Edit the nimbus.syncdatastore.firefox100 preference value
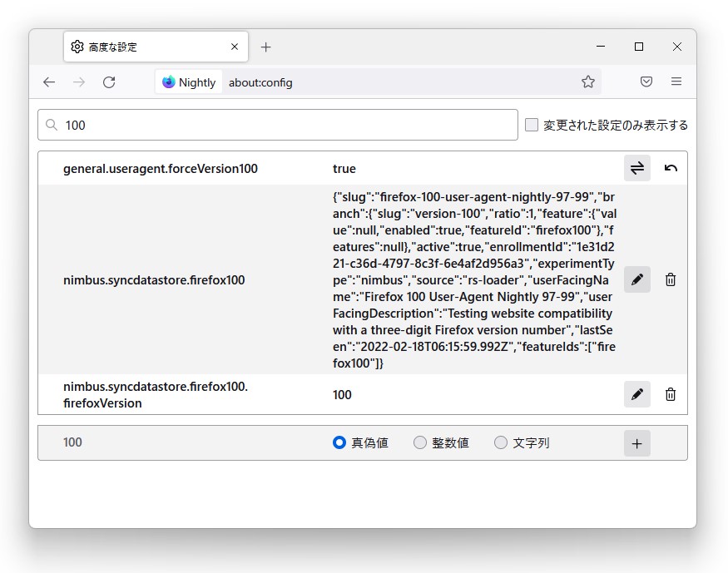Image resolution: width=728 pixels, height=573 pixels. pyautogui.click(x=636, y=279)
